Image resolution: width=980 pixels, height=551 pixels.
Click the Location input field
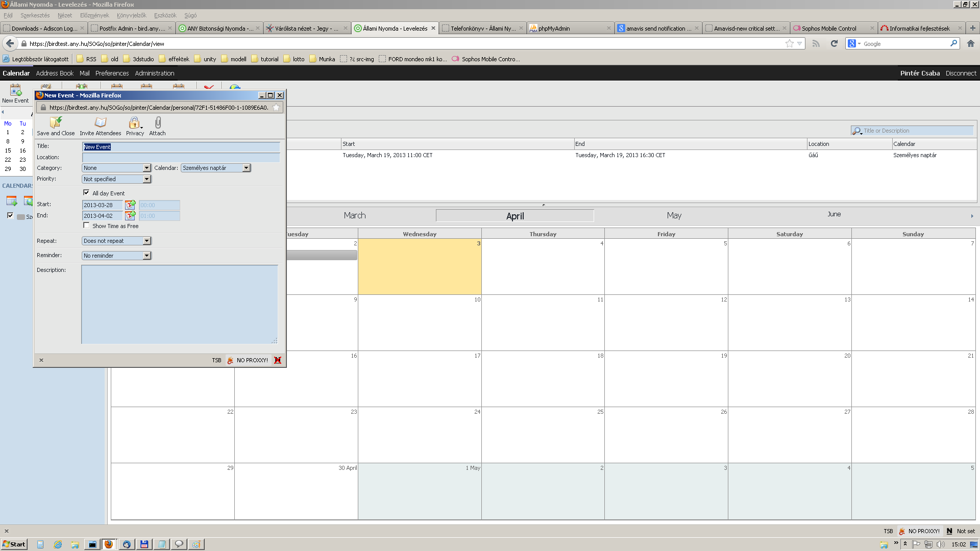(x=181, y=157)
